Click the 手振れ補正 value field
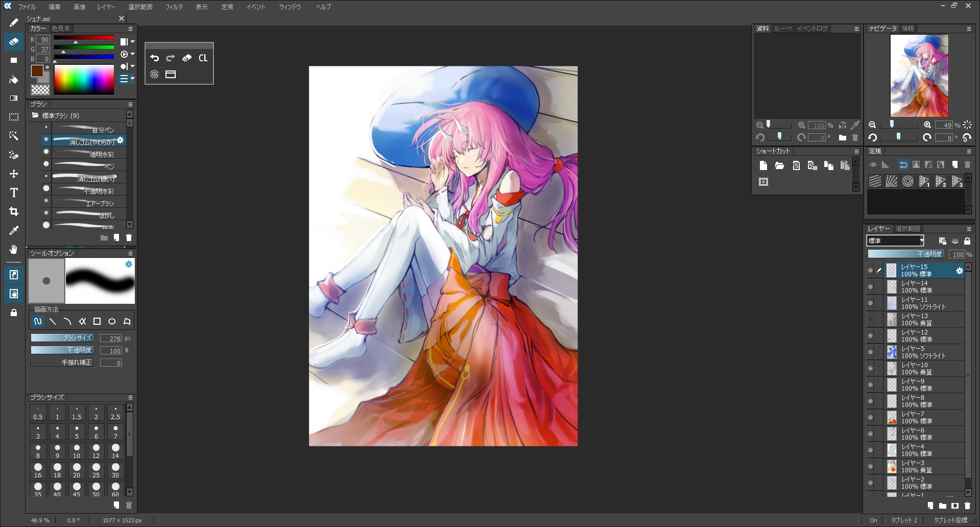The height and width of the screenshot is (527, 980). coord(111,363)
